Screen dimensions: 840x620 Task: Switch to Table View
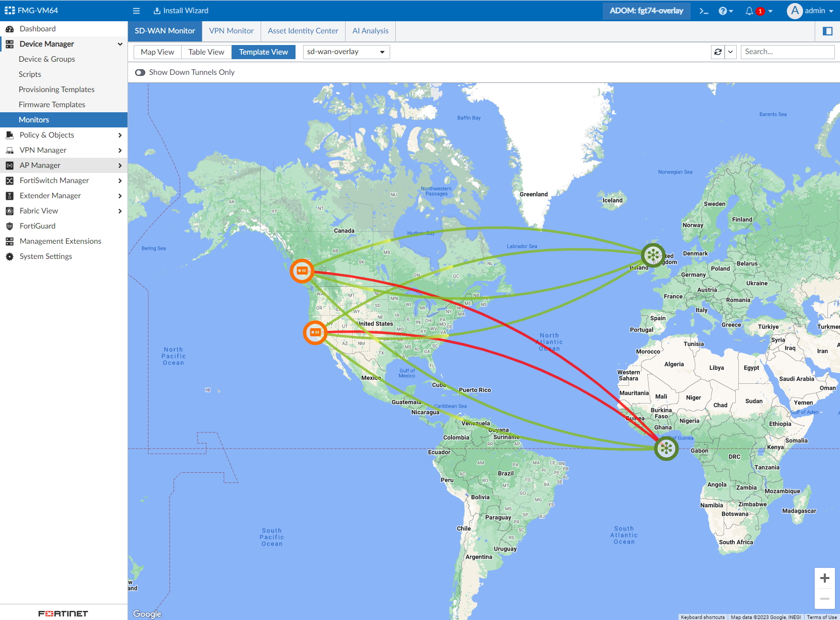click(206, 52)
